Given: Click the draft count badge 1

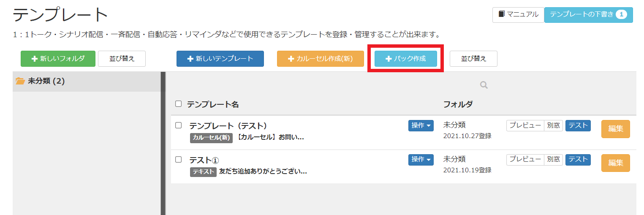Looking at the screenshot, I should click(x=621, y=14).
